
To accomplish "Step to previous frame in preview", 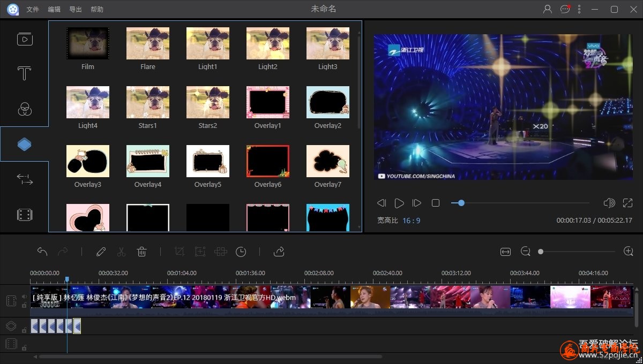I will coord(382,203).
